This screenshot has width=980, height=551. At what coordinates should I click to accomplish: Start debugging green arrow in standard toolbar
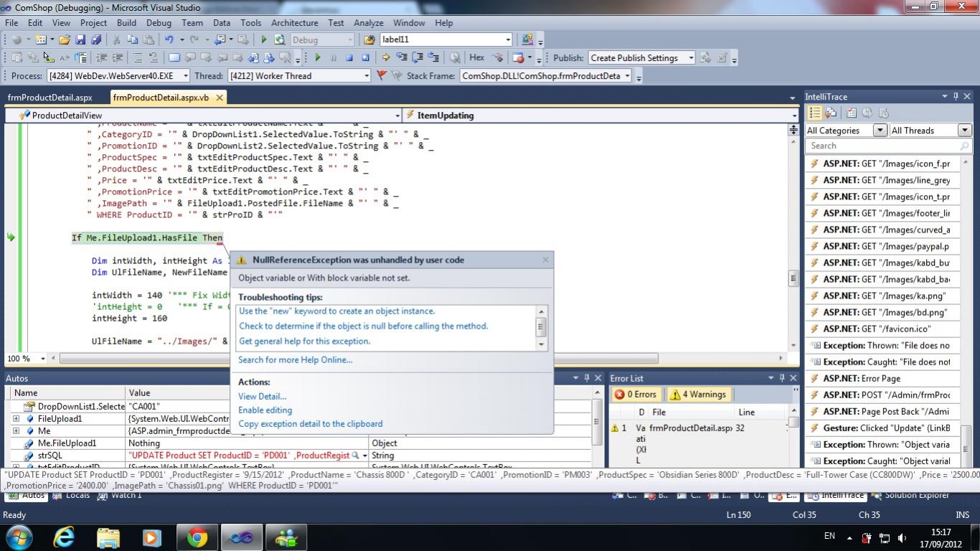click(x=263, y=40)
